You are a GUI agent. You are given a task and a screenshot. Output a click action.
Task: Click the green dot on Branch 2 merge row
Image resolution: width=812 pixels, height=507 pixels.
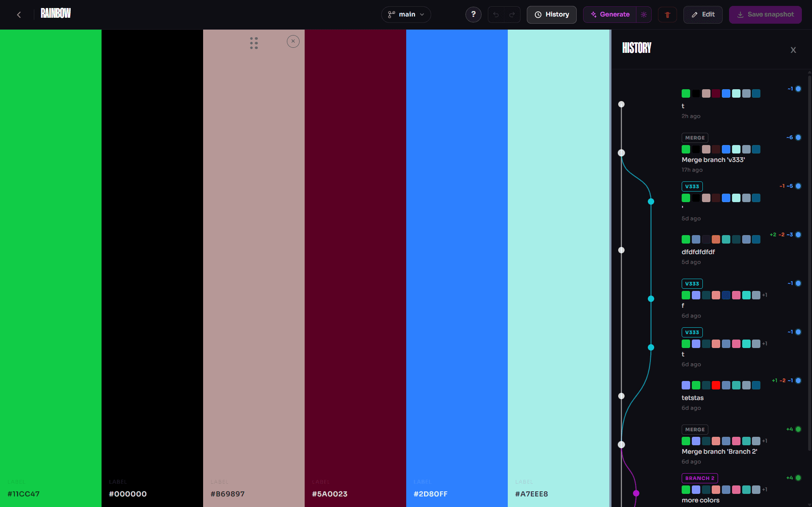(798, 429)
